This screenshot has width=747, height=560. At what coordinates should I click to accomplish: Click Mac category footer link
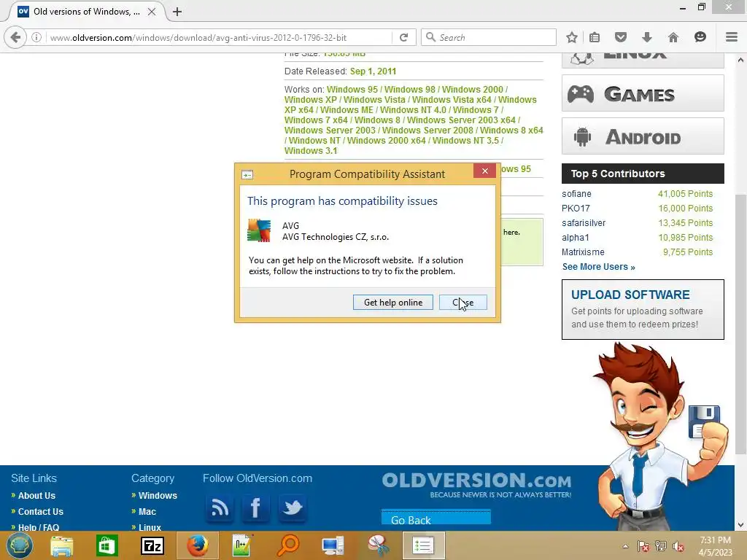pyautogui.click(x=147, y=511)
